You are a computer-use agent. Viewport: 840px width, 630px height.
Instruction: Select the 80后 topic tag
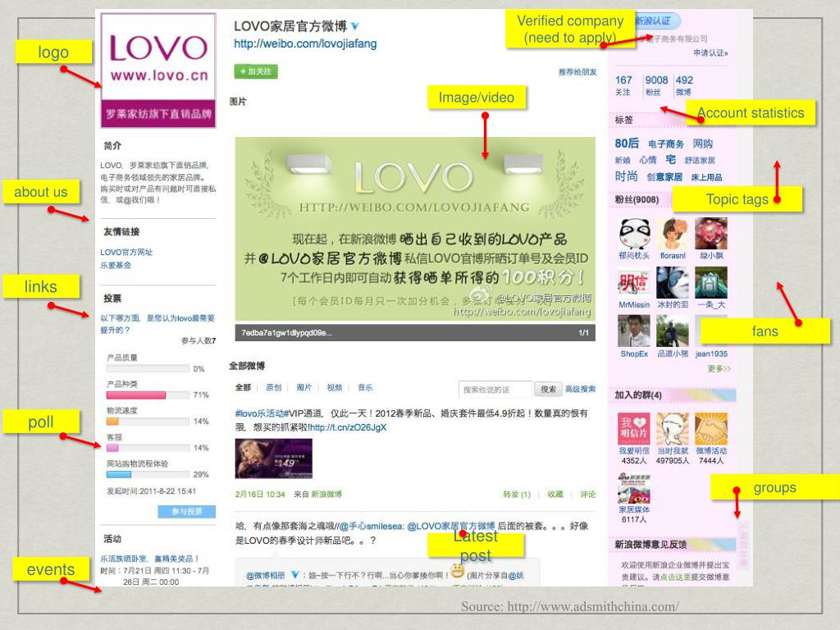tap(627, 143)
